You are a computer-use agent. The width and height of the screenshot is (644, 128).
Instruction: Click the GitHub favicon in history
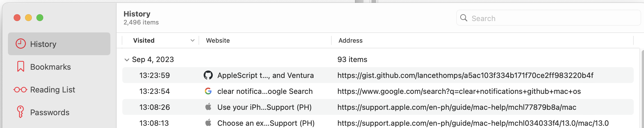click(x=208, y=75)
